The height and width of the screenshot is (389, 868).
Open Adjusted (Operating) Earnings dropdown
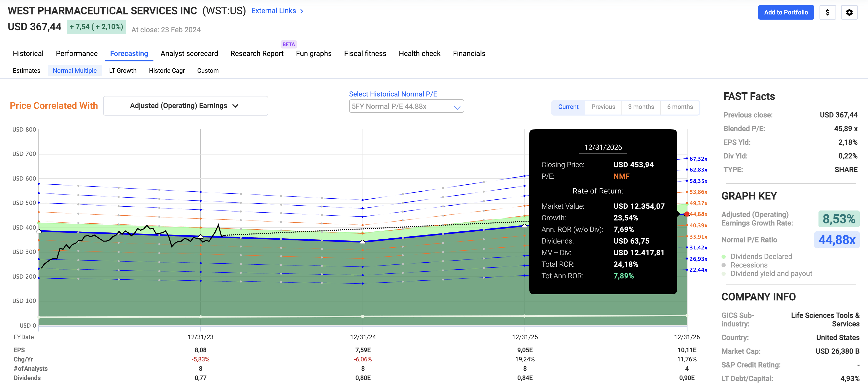(185, 106)
